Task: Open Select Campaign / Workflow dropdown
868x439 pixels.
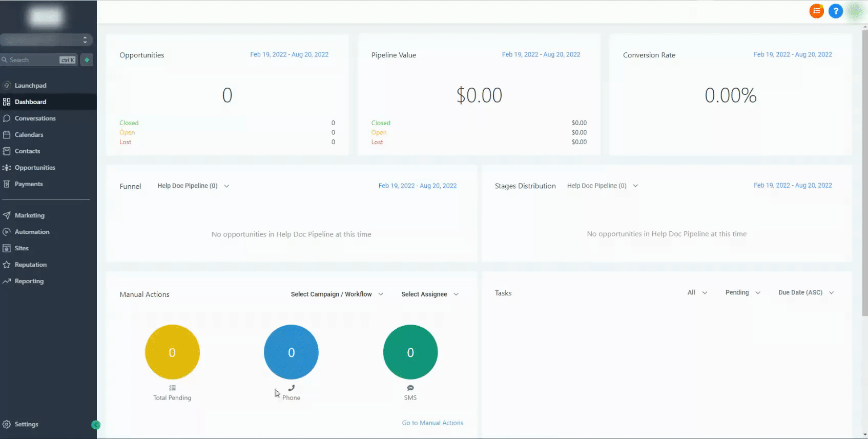Action: [337, 294]
